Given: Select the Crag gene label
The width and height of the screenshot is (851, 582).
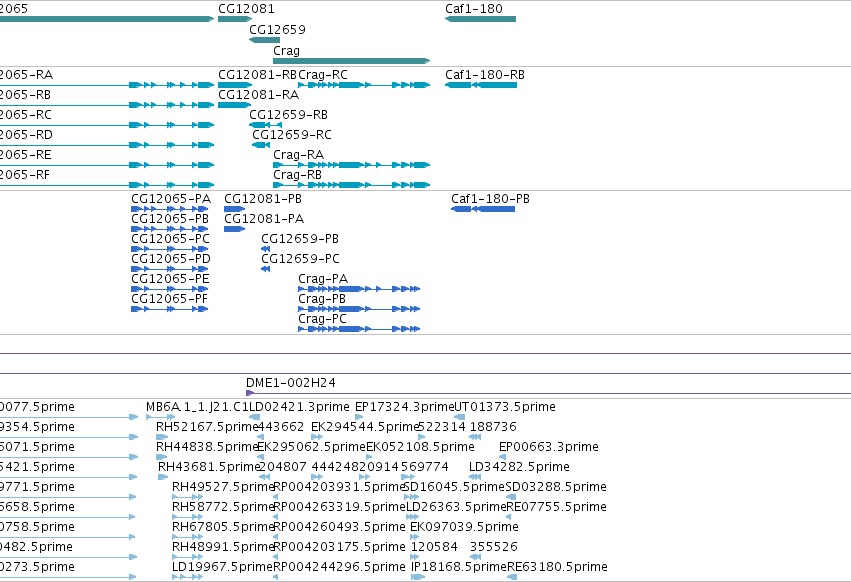Looking at the screenshot, I should (286, 50).
